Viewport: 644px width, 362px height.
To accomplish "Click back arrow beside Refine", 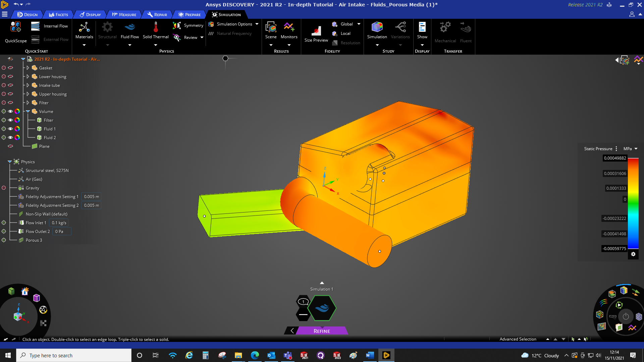I will (x=292, y=331).
